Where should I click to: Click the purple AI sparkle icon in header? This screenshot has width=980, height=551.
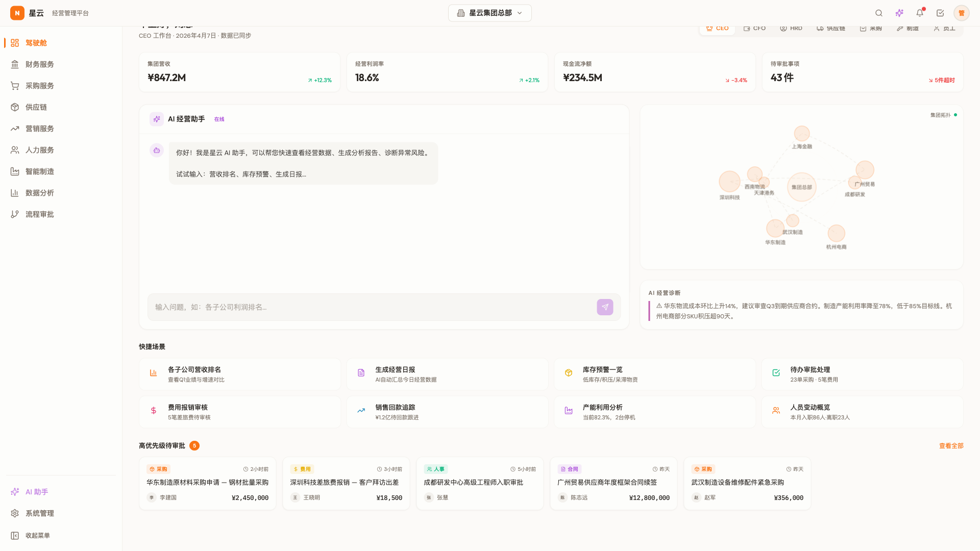click(899, 13)
